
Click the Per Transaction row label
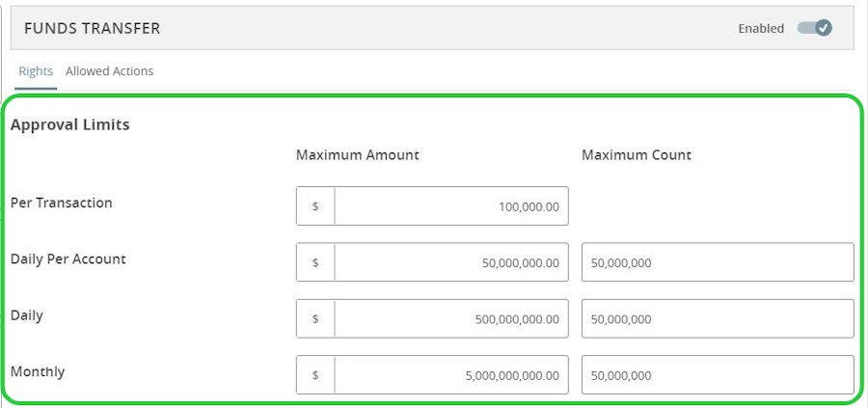pos(61,204)
